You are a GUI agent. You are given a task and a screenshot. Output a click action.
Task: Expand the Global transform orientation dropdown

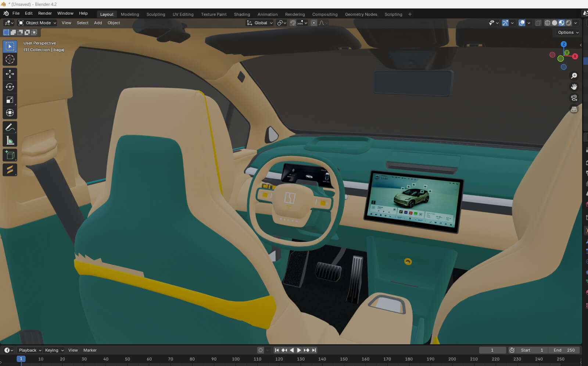260,23
